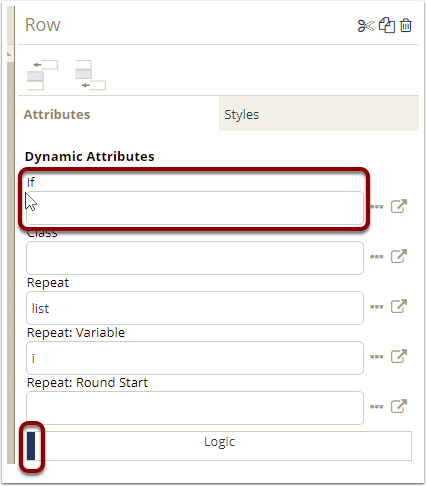Open external editor for Class field
426x486 pixels.
coord(399,256)
